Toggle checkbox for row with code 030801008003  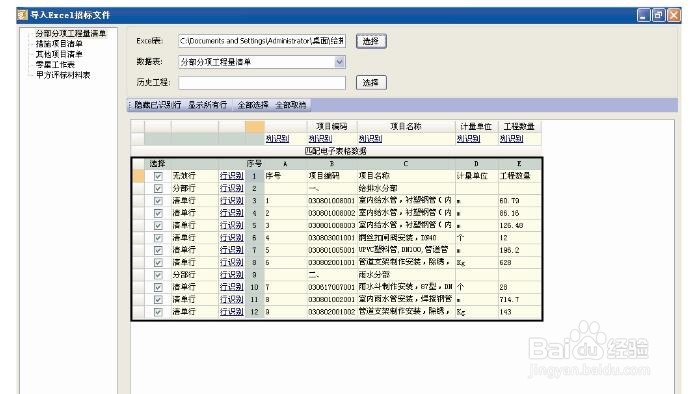[x=158, y=225]
